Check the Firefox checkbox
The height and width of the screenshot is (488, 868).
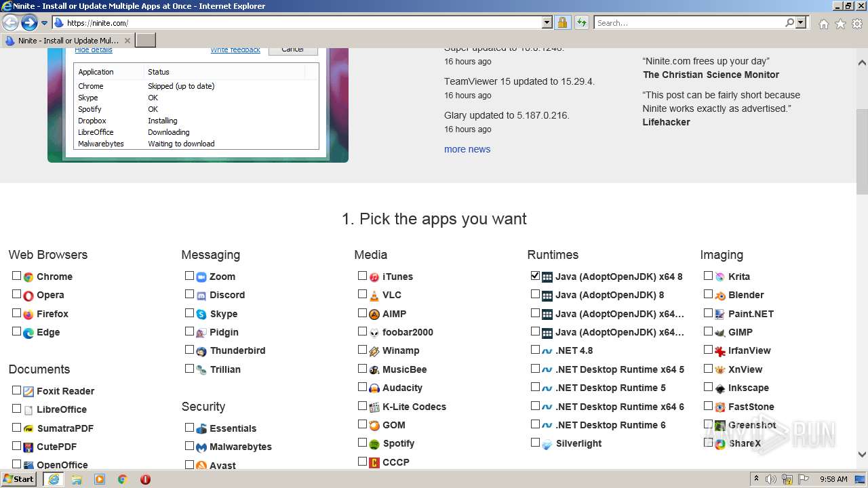16,313
